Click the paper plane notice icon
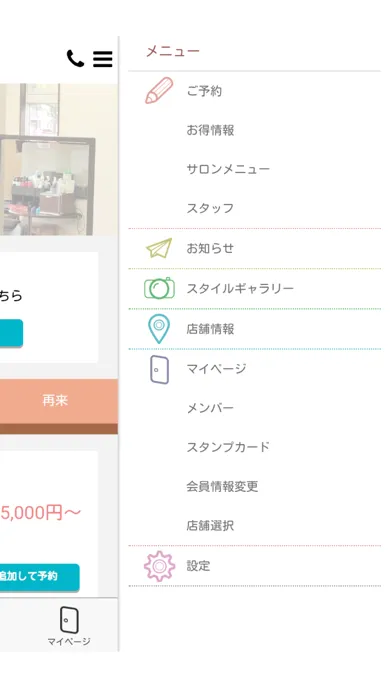Viewport: 392px width, 696px height. click(159, 248)
